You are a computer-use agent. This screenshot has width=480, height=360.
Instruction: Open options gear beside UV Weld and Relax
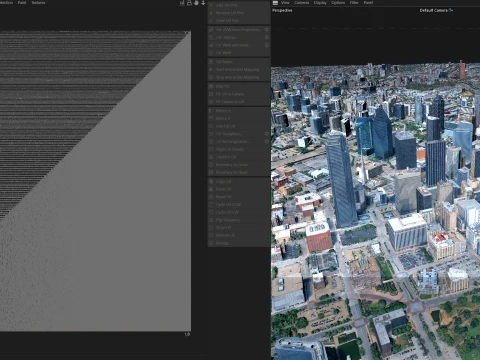click(x=267, y=45)
